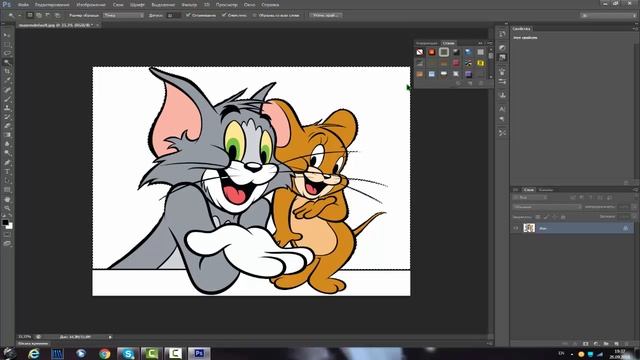Viewport: 640px width, 360px height.
Task: Select the Gradient tool
Action: [x=7, y=135]
